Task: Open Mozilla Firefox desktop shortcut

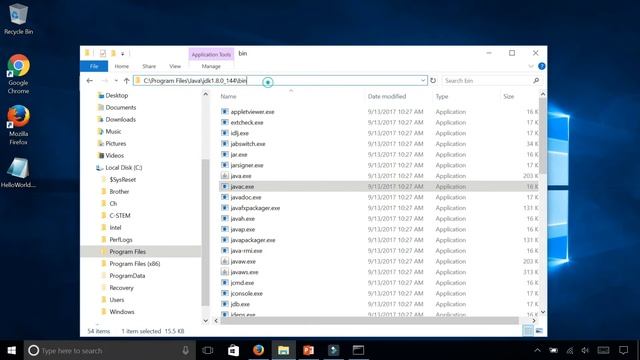Action: point(18,125)
